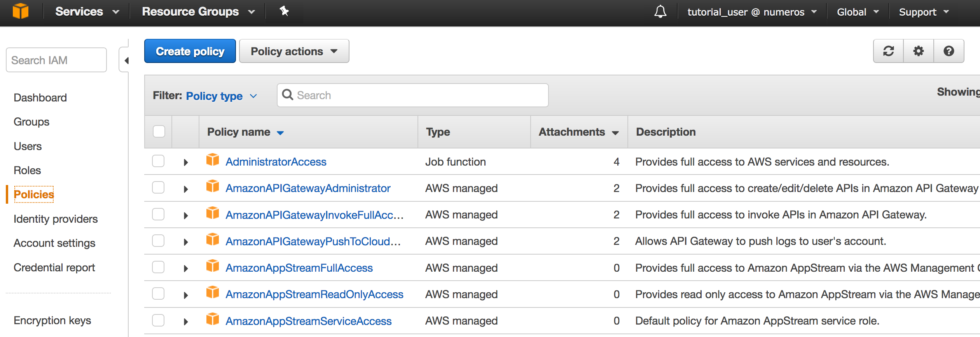This screenshot has width=980, height=337.
Task: Click the pin shortcut icon in navbar
Action: (x=284, y=11)
